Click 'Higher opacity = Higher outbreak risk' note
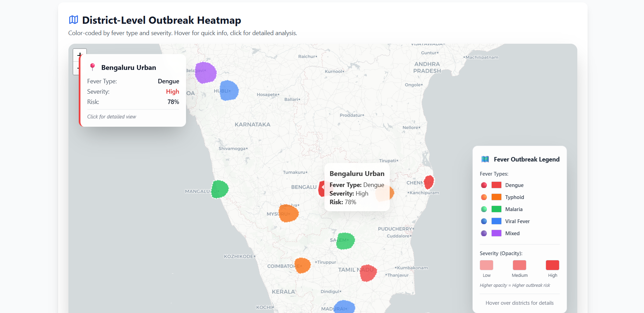Viewport: 644px width, 313px height. (515, 285)
